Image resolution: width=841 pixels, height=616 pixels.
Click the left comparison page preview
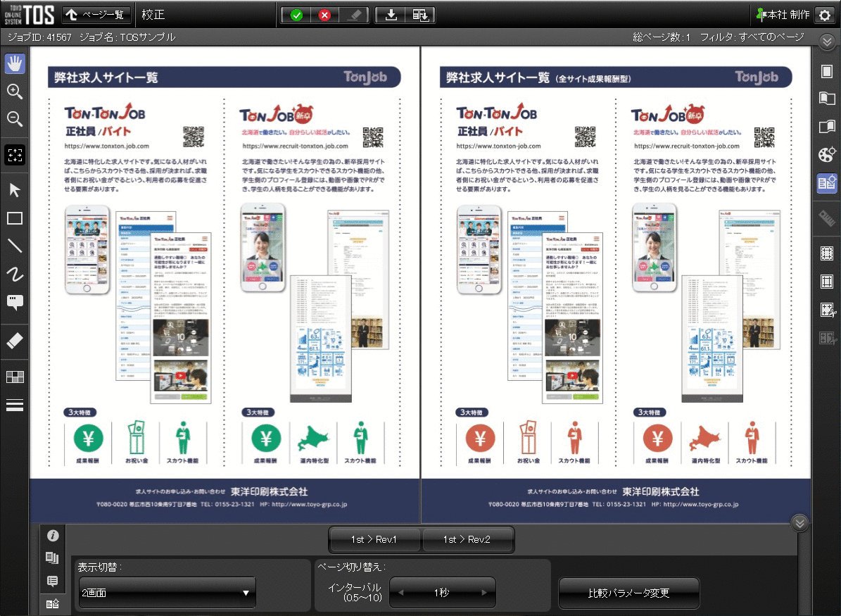tap(225, 285)
